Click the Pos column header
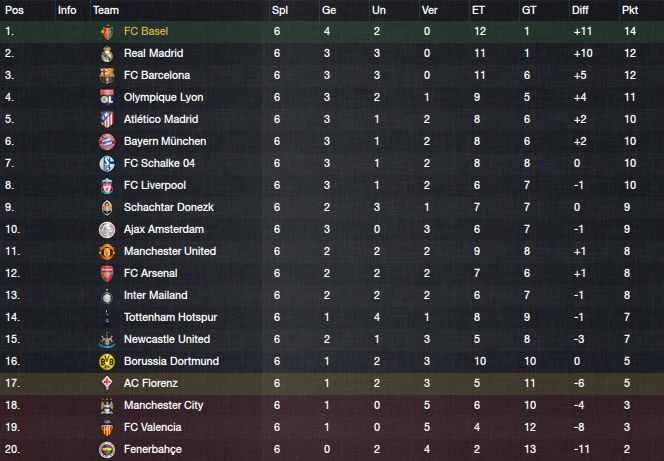 pos(14,11)
